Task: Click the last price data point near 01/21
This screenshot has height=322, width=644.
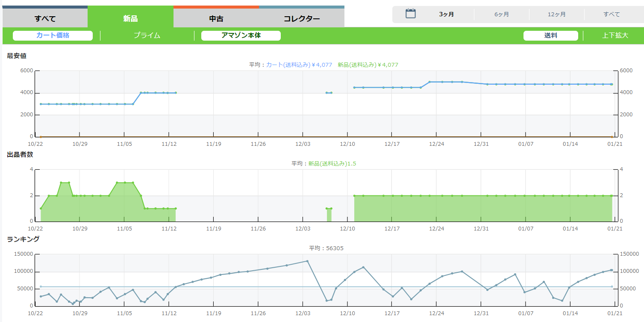Action: click(612, 84)
